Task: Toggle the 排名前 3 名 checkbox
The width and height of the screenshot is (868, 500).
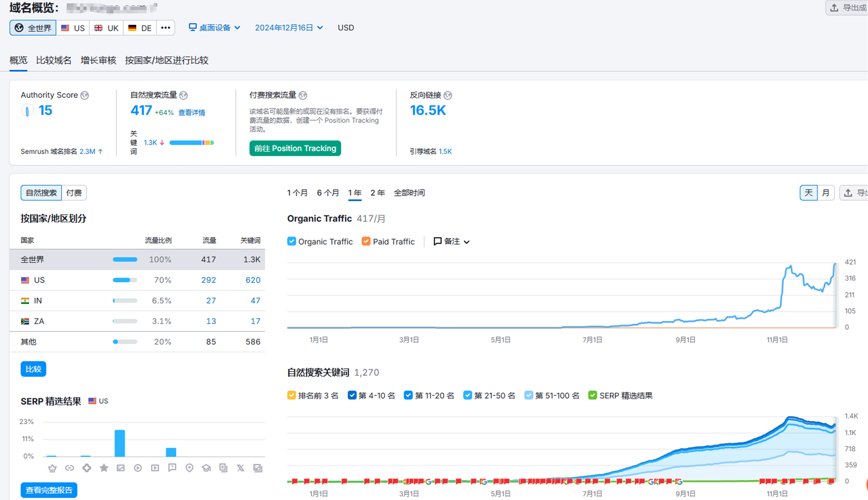Action: tap(291, 395)
